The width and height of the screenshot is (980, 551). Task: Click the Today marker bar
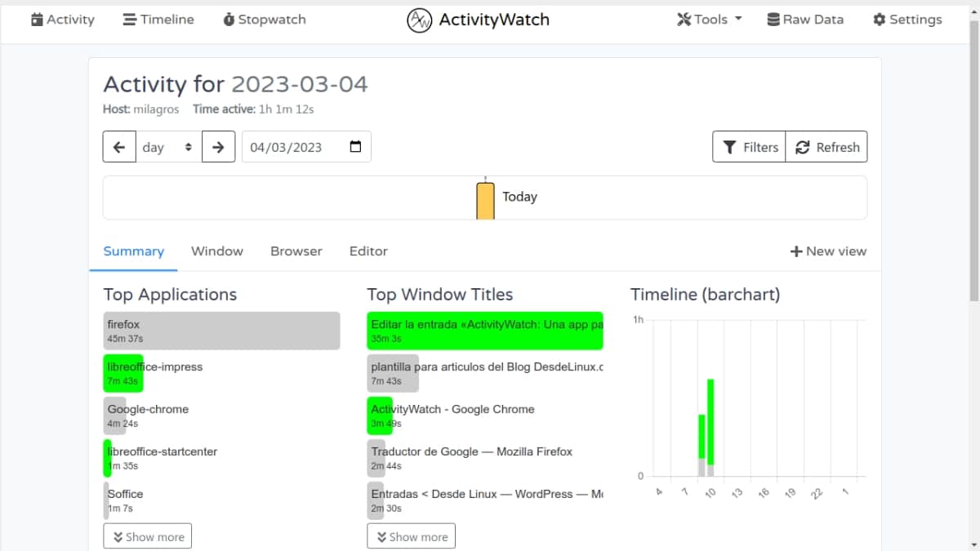click(485, 201)
